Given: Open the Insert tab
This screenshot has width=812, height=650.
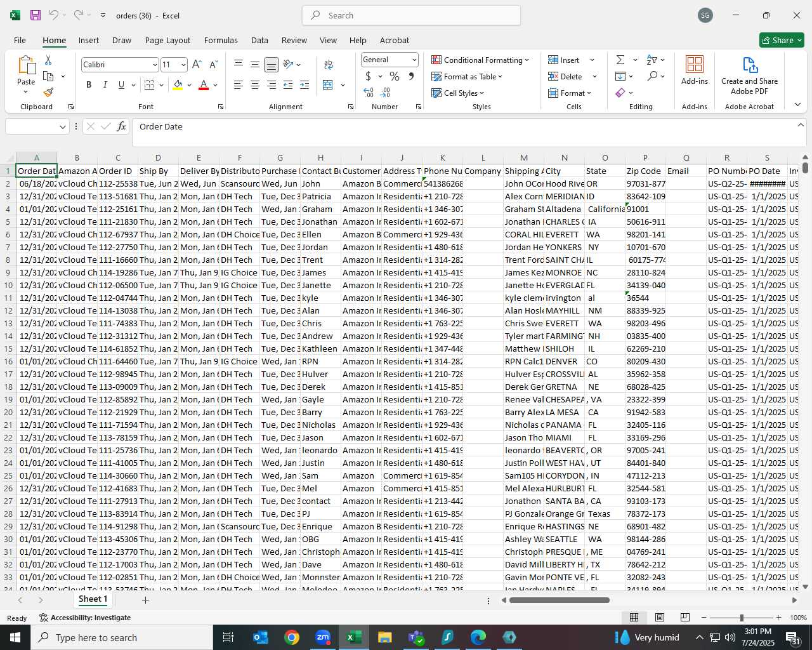Looking at the screenshot, I should coord(88,40).
